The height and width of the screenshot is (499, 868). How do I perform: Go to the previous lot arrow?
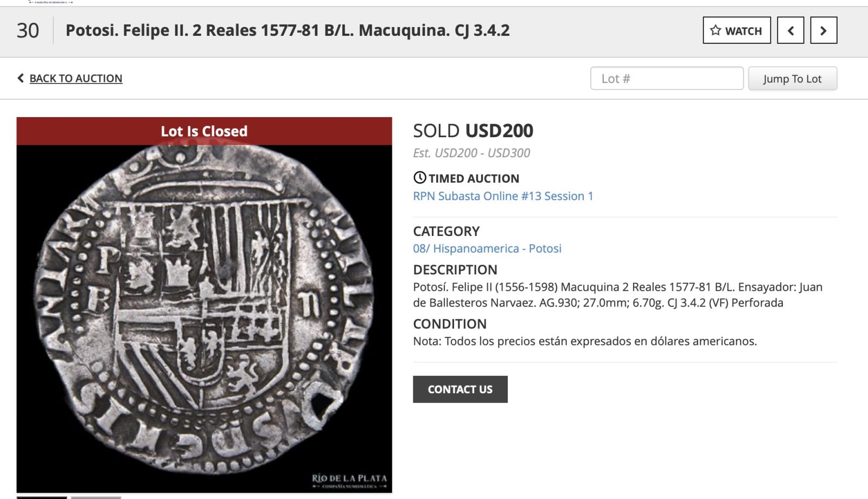coord(790,30)
